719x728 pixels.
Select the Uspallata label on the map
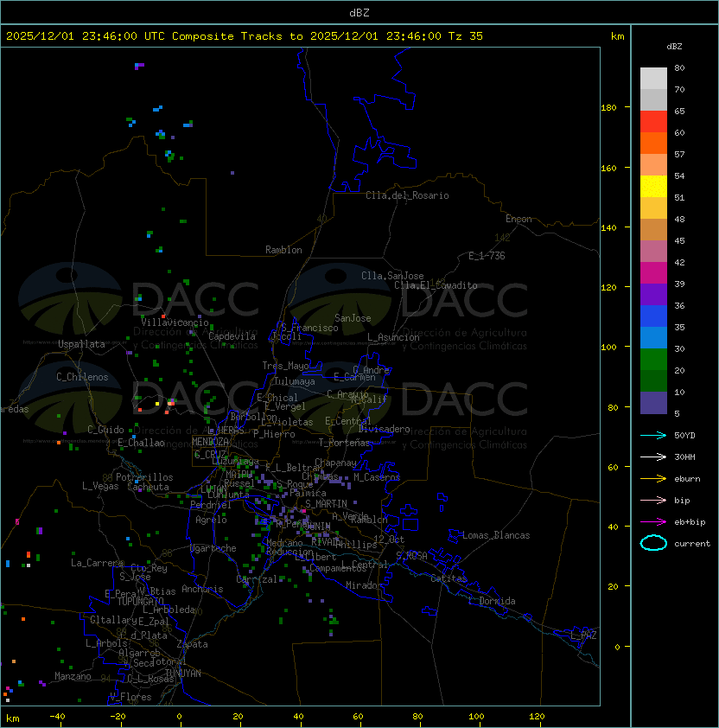pyautogui.click(x=81, y=344)
